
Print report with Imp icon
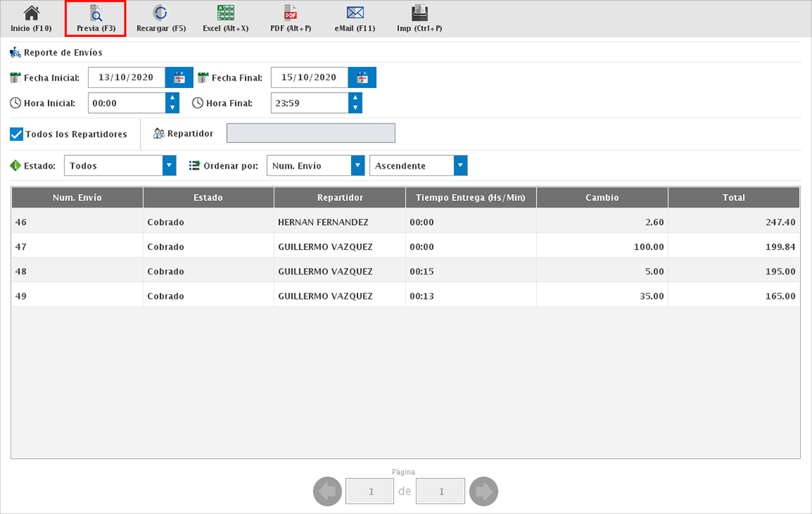(x=420, y=19)
